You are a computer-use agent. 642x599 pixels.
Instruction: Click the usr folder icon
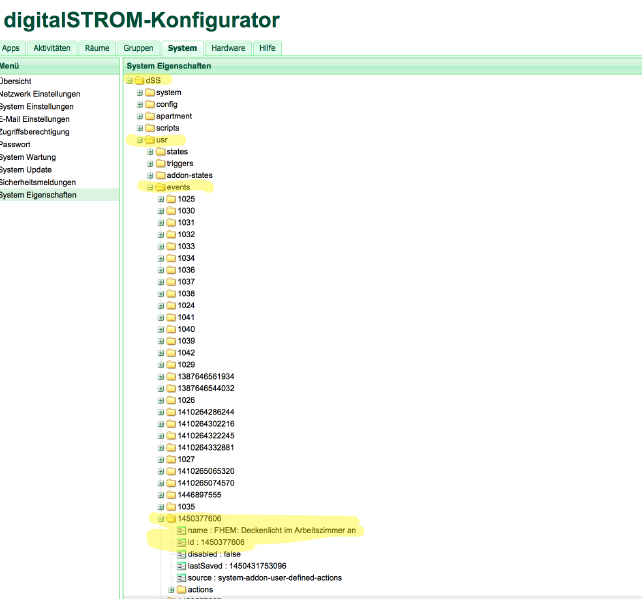coord(150,140)
